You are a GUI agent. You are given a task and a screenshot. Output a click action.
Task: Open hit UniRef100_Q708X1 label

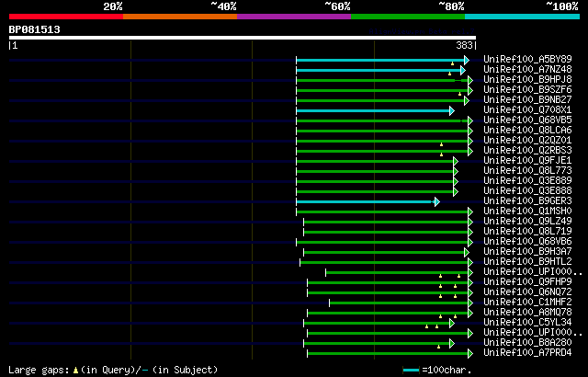527,109
